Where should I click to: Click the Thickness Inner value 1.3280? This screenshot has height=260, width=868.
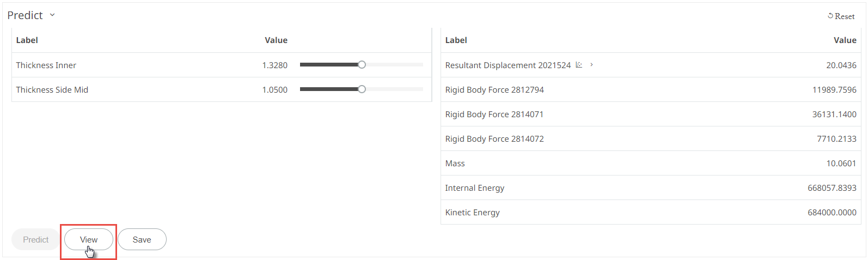274,65
